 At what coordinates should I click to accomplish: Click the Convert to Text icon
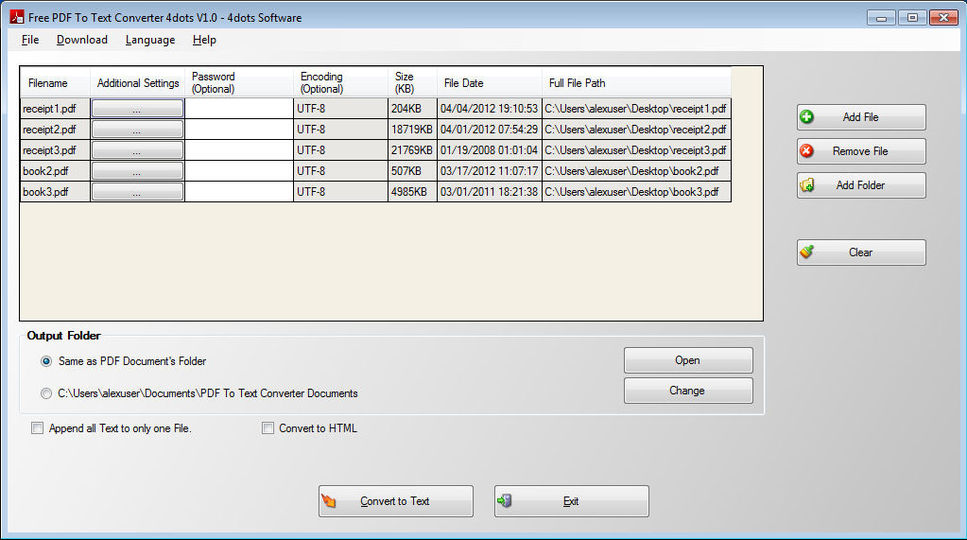[329, 501]
